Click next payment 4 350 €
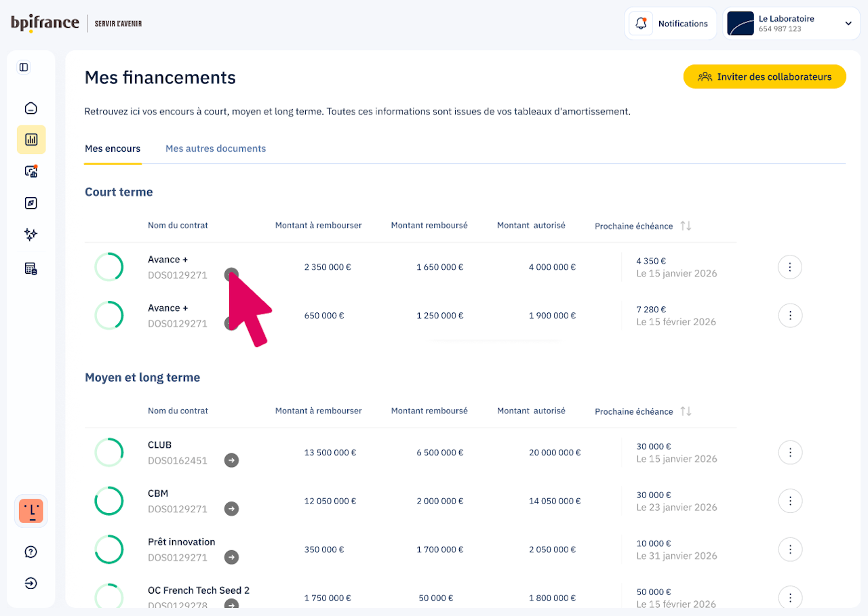Image resolution: width=868 pixels, height=616 pixels. pos(651,260)
